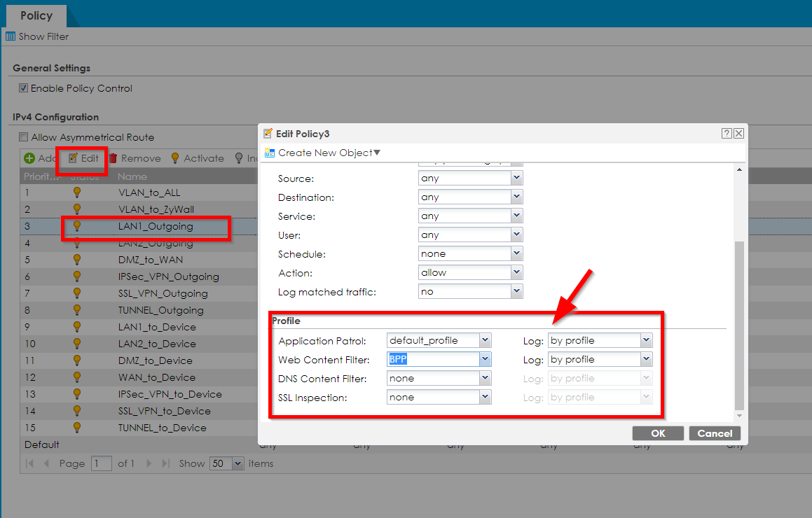The height and width of the screenshot is (518, 812).
Task: Click the Show Filter icon
Action: [x=11, y=36]
